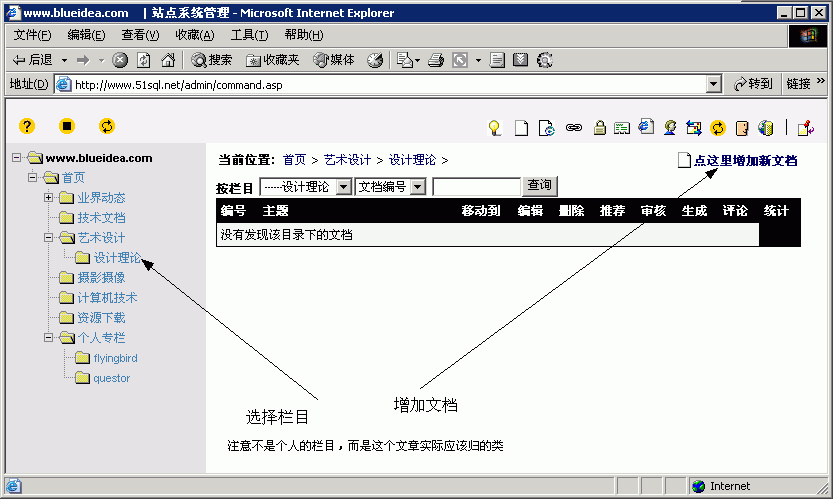The height and width of the screenshot is (499, 833).
Task: Collapse the 个人专栏 tree node
Action: [x=48, y=337]
